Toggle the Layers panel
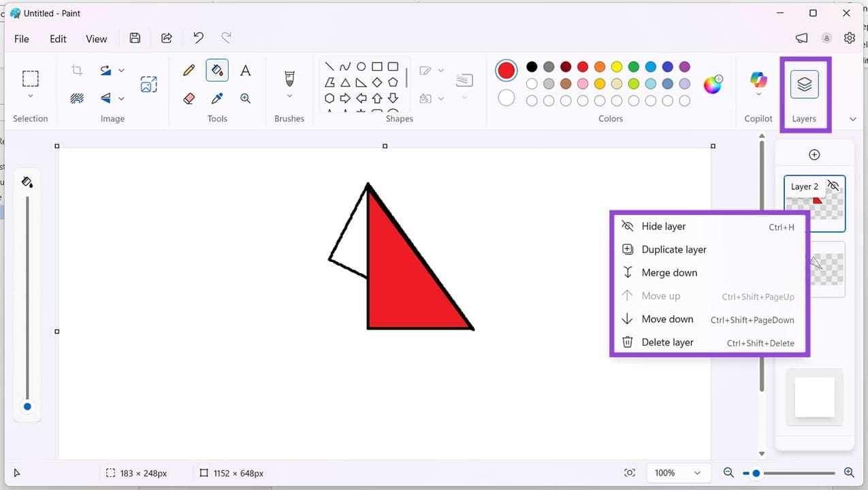 tap(804, 84)
